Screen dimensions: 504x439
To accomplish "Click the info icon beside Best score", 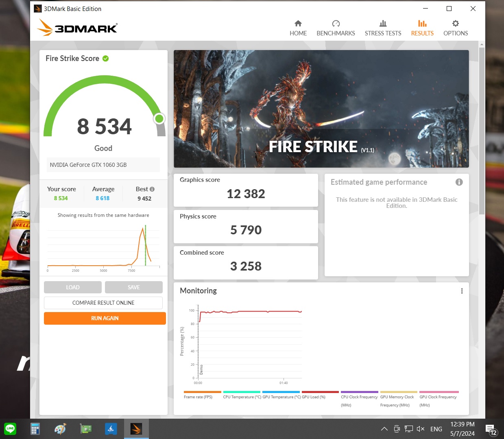I will click(152, 189).
